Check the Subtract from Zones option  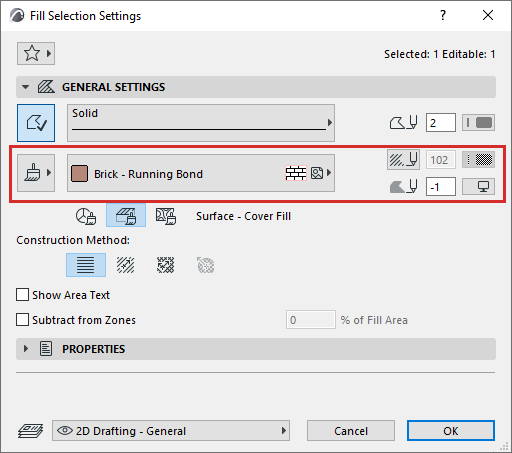pyautogui.click(x=22, y=320)
